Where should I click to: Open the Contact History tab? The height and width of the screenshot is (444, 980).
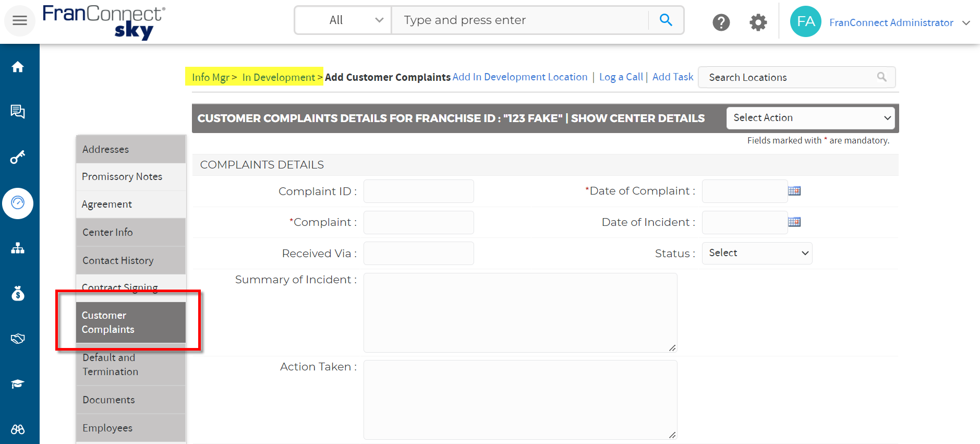tap(131, 260)
